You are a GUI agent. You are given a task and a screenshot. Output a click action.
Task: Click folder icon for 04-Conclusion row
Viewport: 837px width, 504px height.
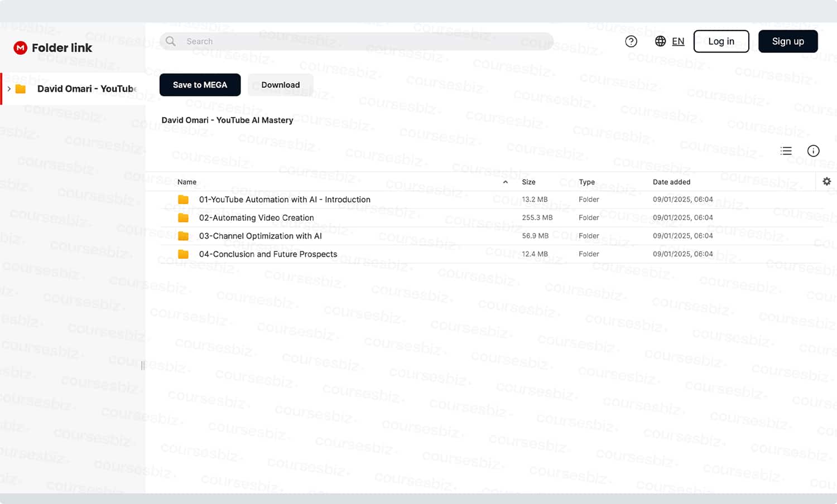pos(183,254)
